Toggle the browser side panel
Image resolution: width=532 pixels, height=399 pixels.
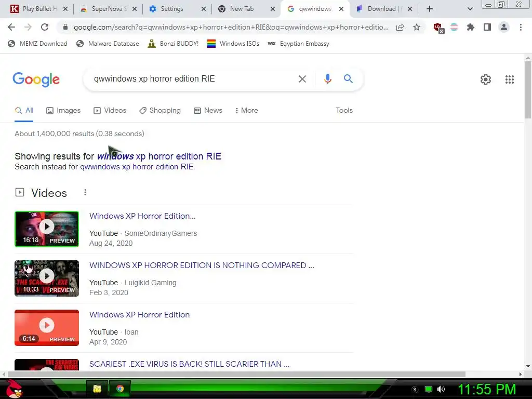[x=487, y=27]
